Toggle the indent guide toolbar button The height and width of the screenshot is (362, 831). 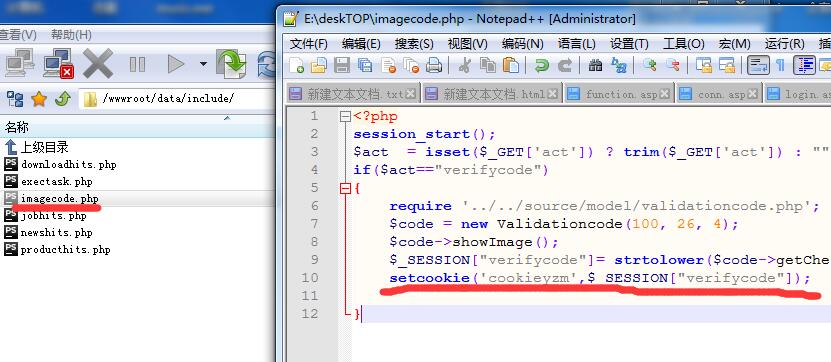(804, 65)
